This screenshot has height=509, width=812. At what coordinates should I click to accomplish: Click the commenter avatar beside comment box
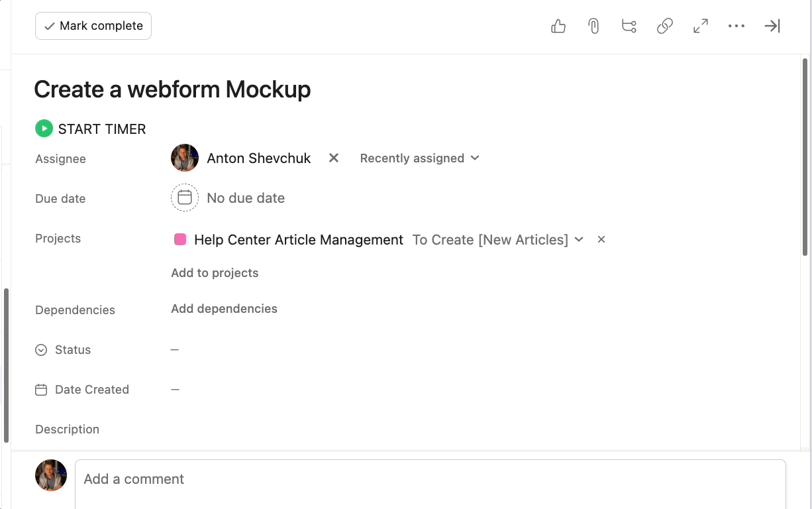(x=51, y=475)
